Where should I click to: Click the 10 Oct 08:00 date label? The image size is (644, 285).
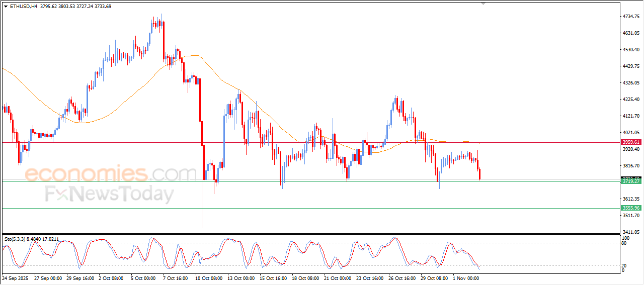pos(209,277)
